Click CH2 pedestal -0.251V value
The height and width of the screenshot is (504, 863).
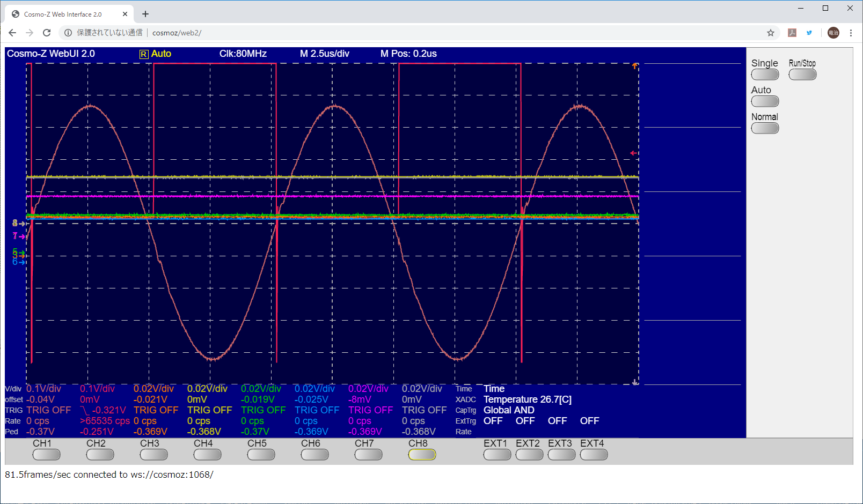97,432
